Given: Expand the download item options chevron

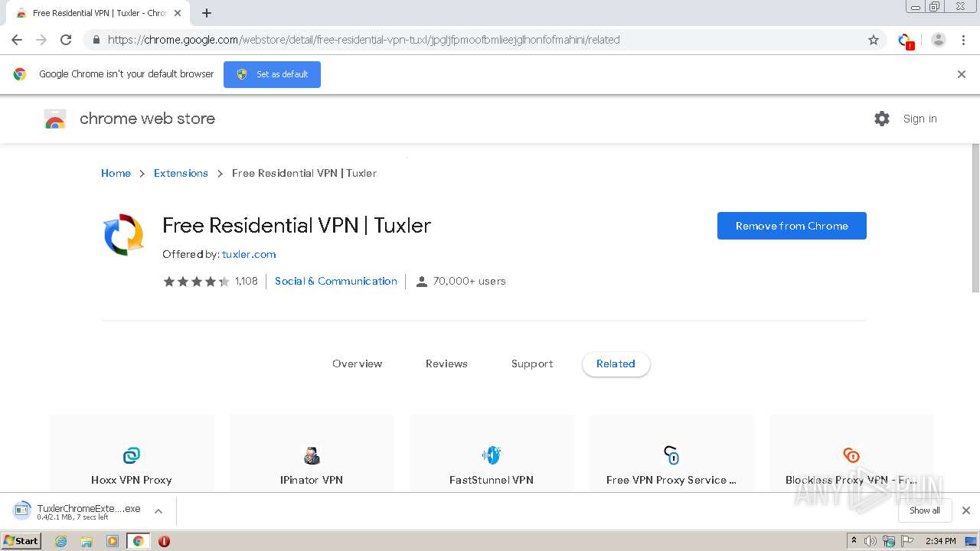Looking at the screenshot, I should pos(158,511).
